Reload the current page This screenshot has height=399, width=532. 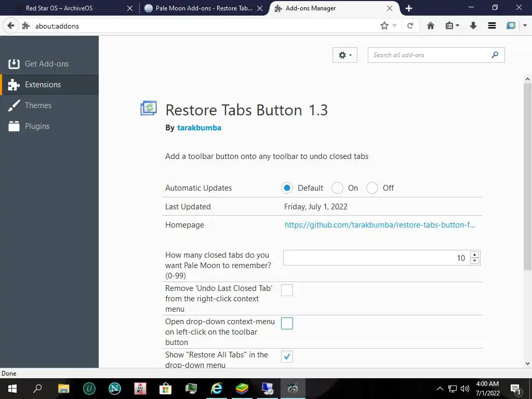(410, 26)
